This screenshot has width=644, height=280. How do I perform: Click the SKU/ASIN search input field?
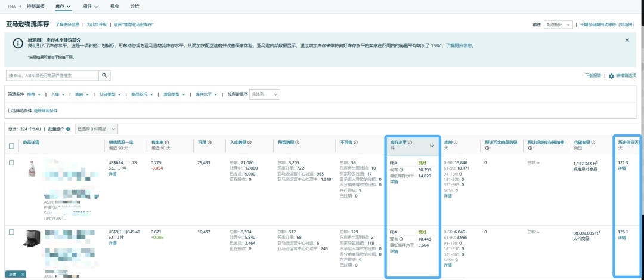[x=52, y=75]
